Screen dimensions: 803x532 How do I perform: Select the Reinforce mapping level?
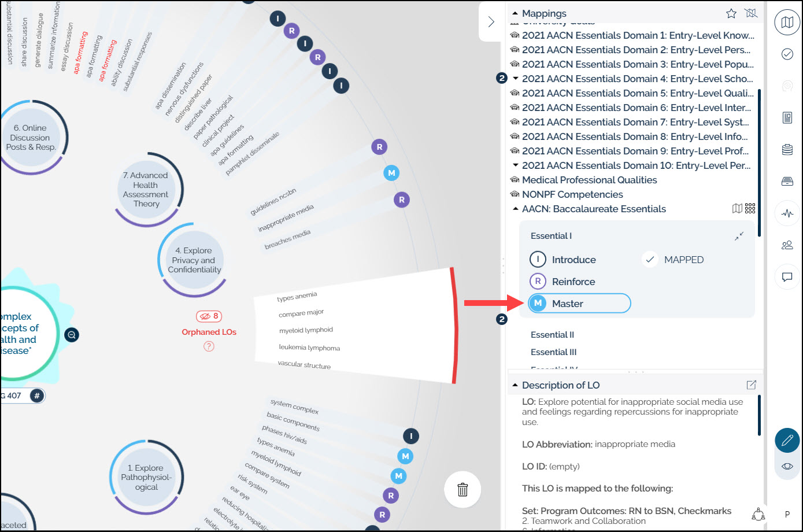(563, 282)
